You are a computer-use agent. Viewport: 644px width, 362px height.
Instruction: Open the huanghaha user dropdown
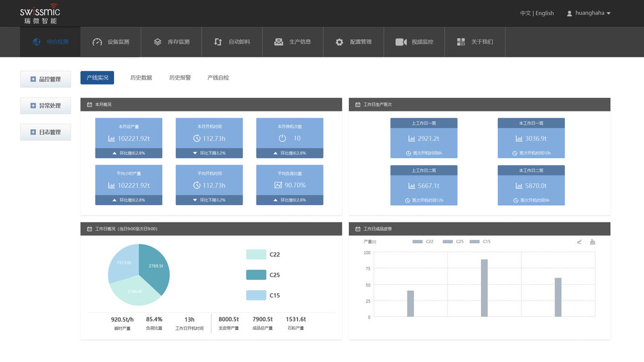(x=588, y=13)
